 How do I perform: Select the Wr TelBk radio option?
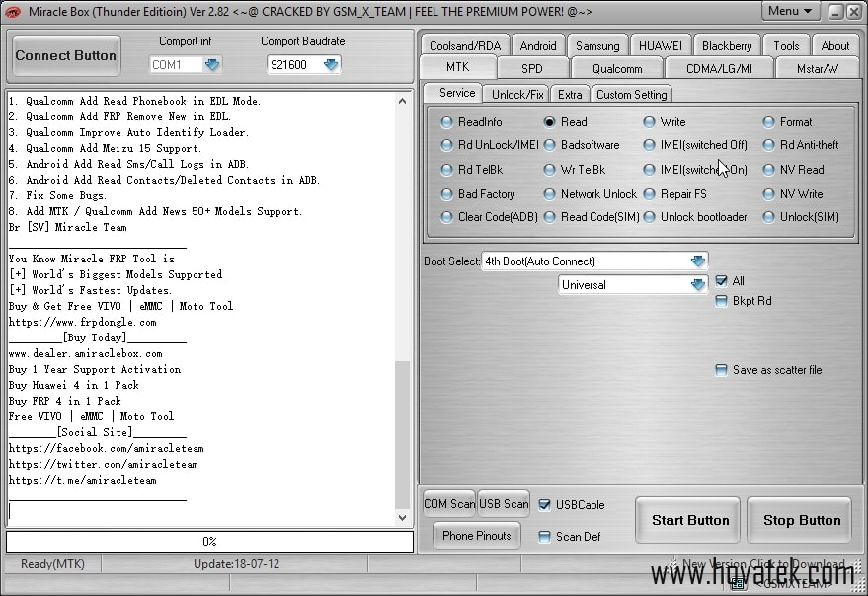tap(549, 170)
